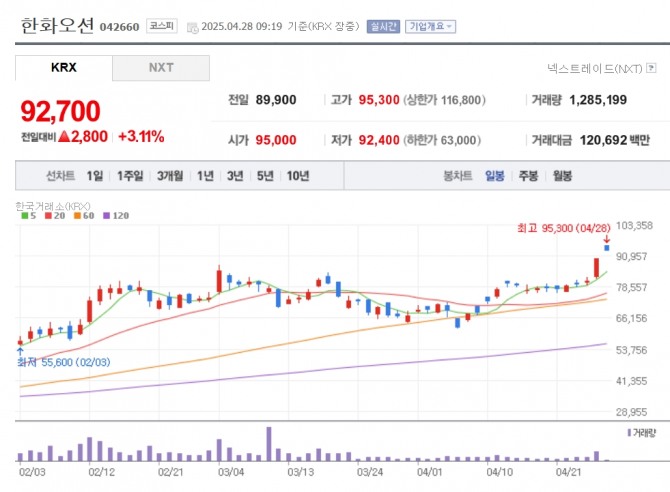Click the 한국거래소(KRX) chart label

click(x=53, y=206)
